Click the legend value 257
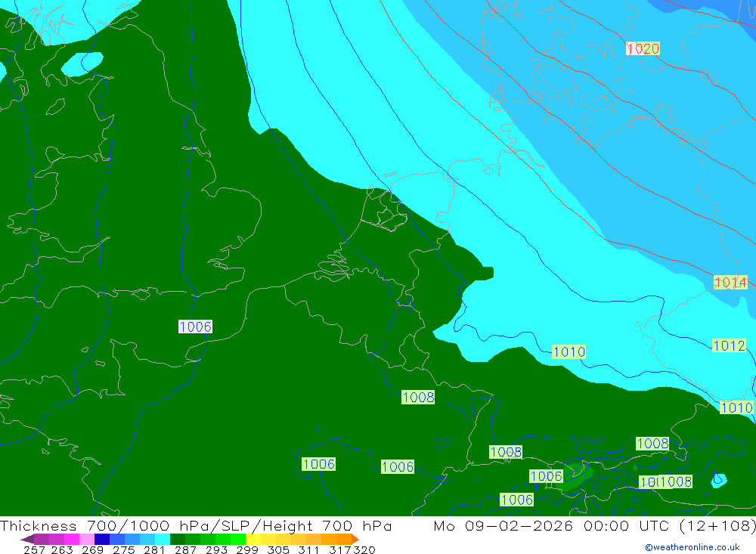The height and width of the screenshot is (554, 756). (34, 550)
